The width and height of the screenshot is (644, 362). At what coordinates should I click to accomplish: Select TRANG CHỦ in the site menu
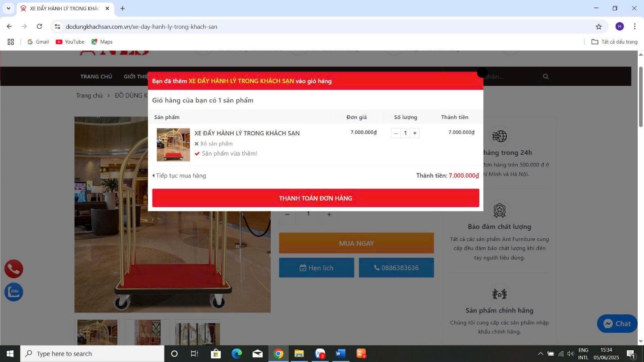[x=95, y=76]
